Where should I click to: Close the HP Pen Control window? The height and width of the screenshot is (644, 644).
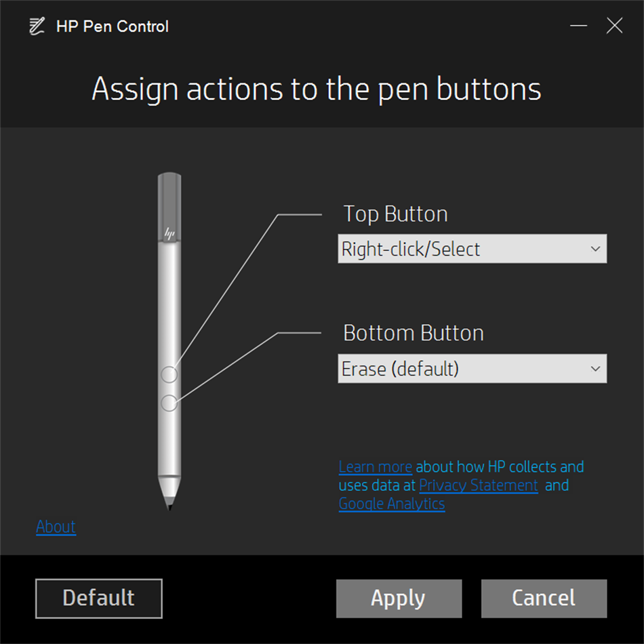point(614,26)
